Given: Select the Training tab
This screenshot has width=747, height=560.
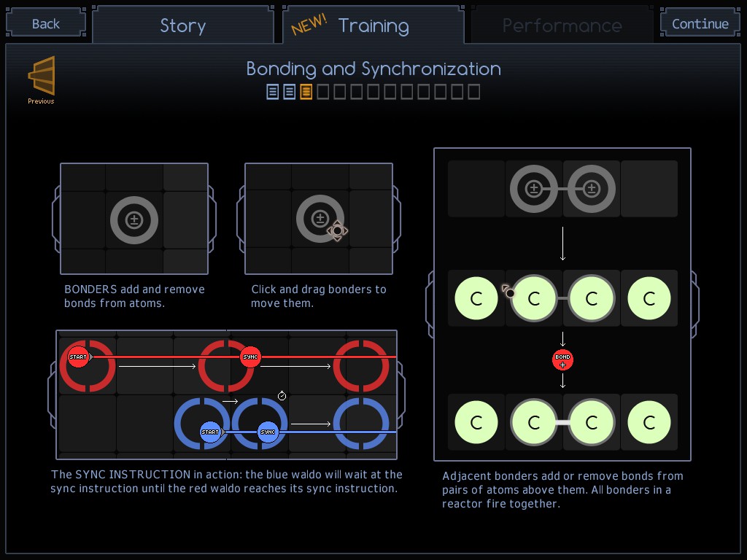Looking at the screenshot, I should tap(373, 25).
